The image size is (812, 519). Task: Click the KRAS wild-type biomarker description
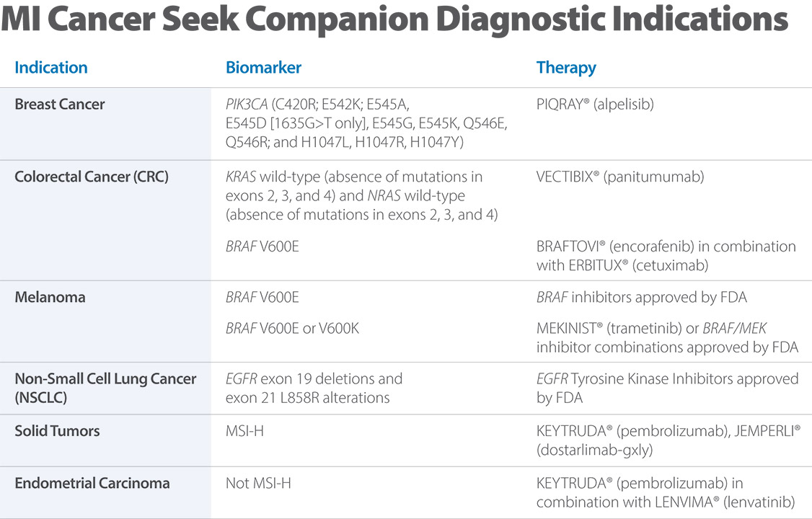tap(354, 195)
